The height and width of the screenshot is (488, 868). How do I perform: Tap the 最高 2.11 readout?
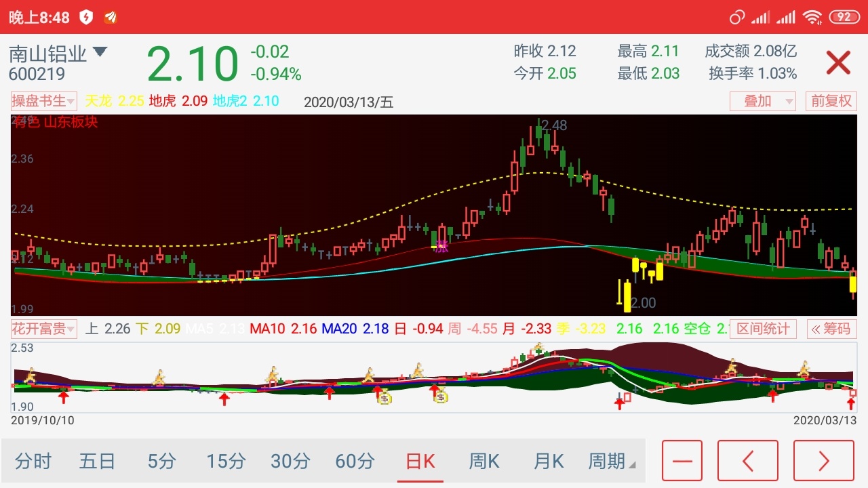tap(648, 51)
